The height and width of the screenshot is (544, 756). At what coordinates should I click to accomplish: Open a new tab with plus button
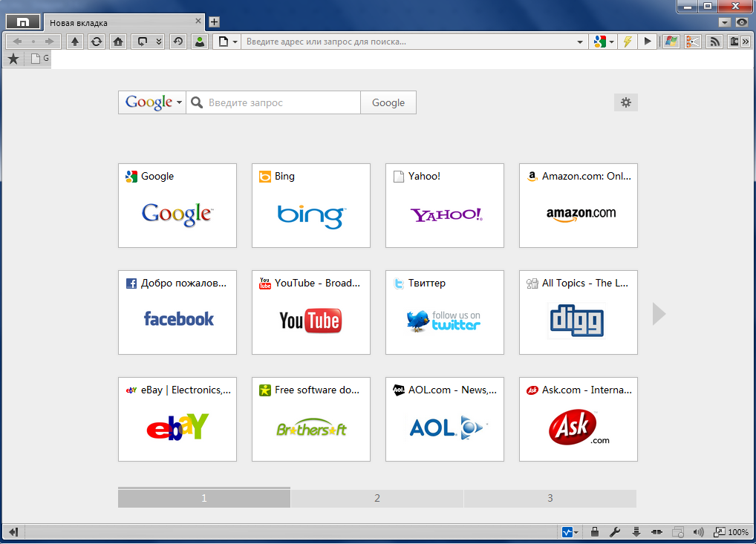click(x=214, y=22)
